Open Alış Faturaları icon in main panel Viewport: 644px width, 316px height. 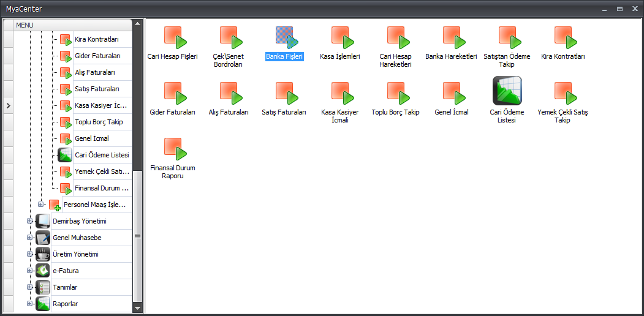(x=231, y=94)
